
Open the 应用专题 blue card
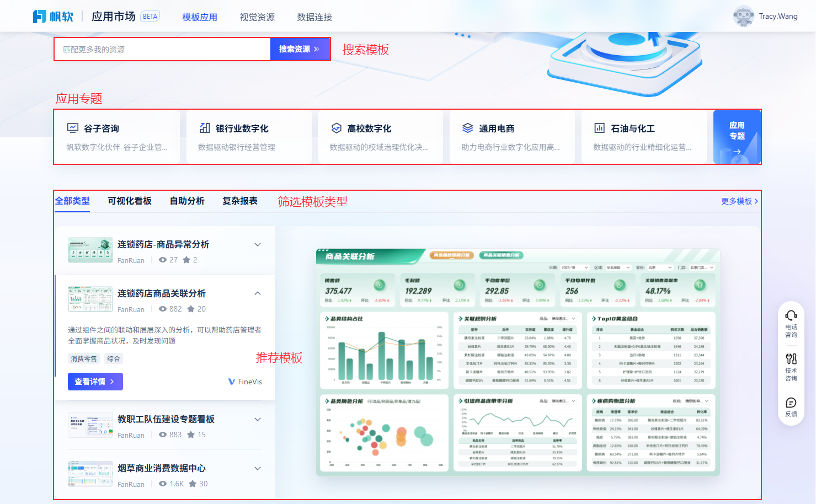coord(737,137)
